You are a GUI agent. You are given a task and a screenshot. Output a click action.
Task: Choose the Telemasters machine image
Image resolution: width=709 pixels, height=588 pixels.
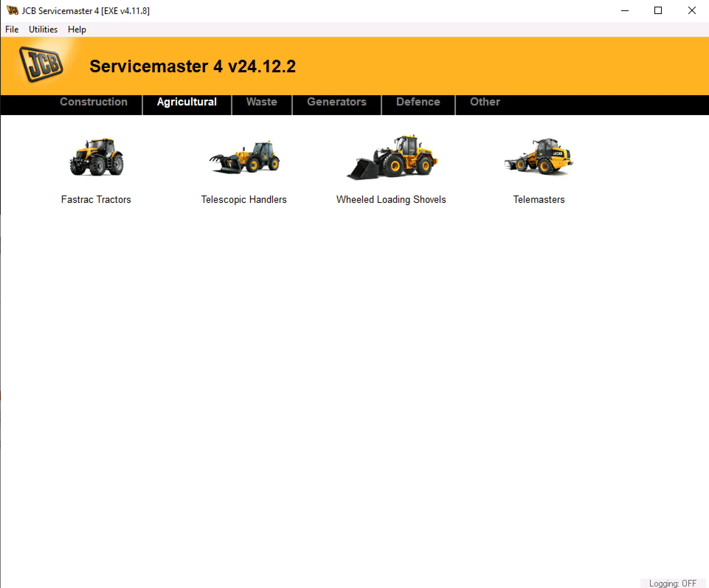click(x=539, y=156)
